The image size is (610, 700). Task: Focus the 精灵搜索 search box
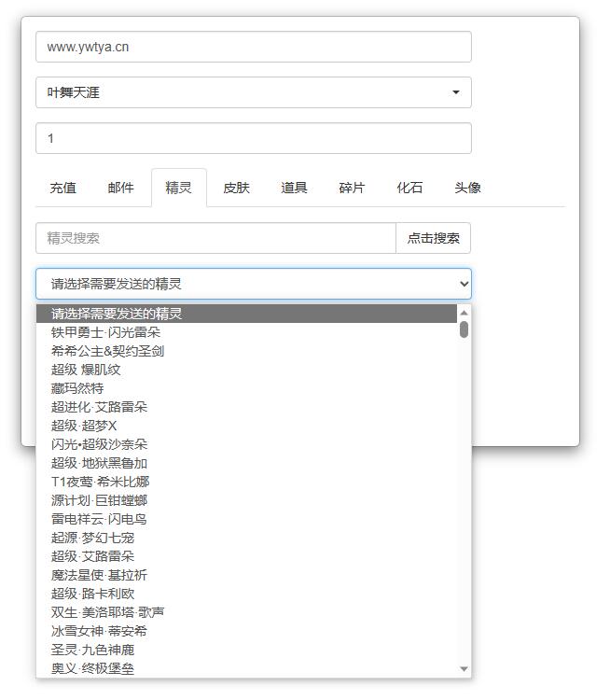pyautogui.click(x=216, y=238)
